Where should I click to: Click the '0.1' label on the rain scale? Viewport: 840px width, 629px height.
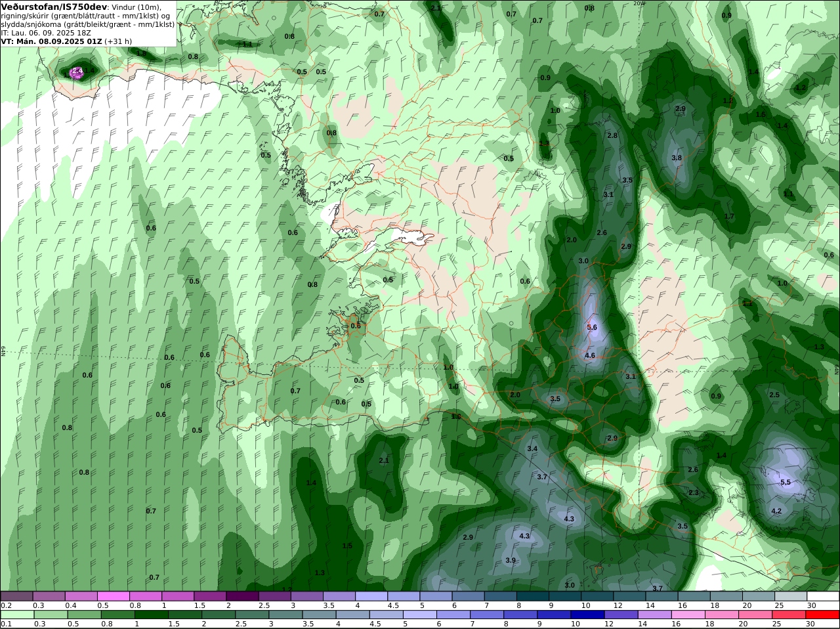click(6, 624)
